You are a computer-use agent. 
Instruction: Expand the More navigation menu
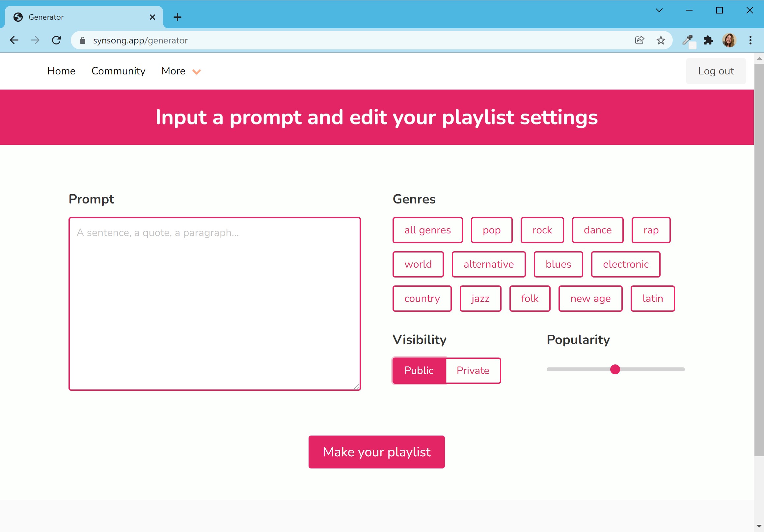[180, 71]
